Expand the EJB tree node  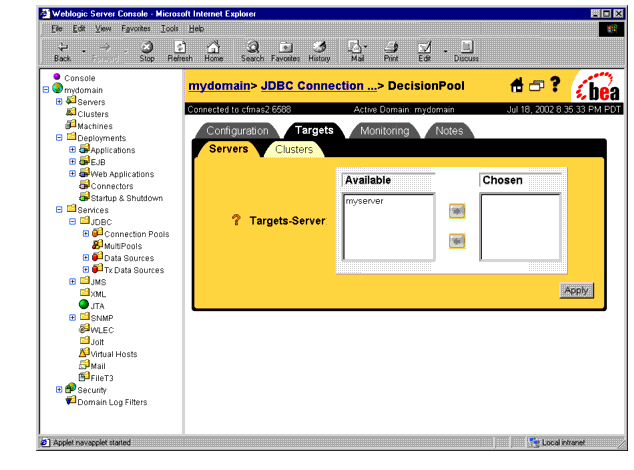coord(72,161)
